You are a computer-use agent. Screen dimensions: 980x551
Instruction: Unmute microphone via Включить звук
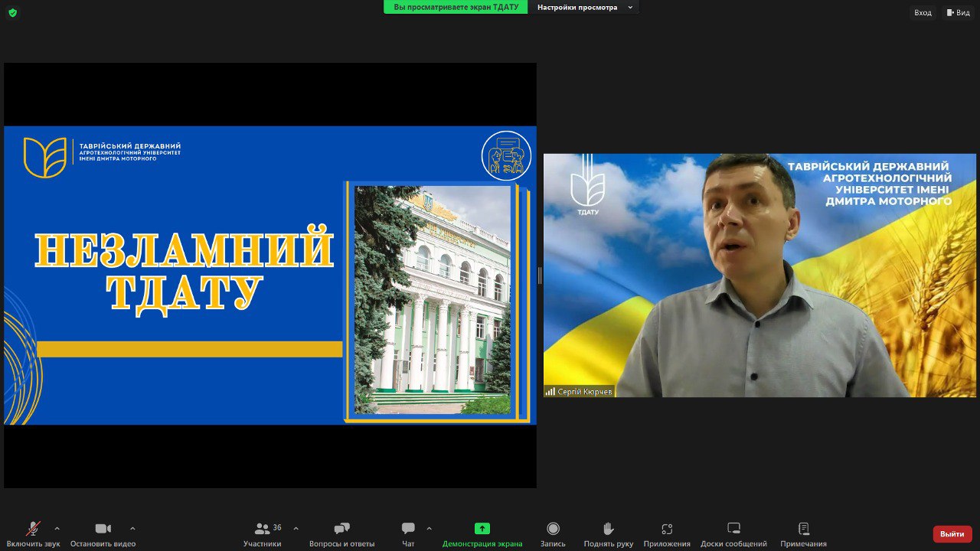click(33, 534)
